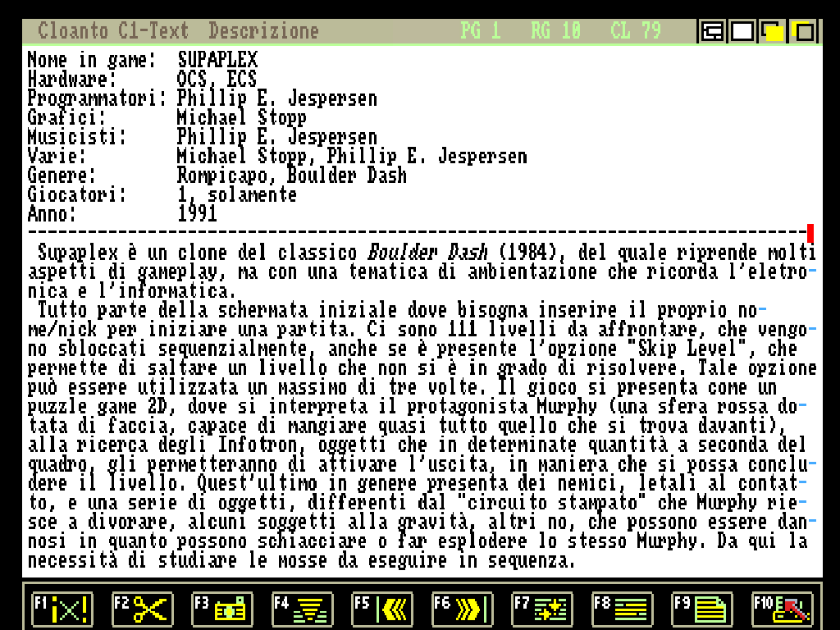Open the F9 document page icon

pyautogui.click(x=702, y=609)
